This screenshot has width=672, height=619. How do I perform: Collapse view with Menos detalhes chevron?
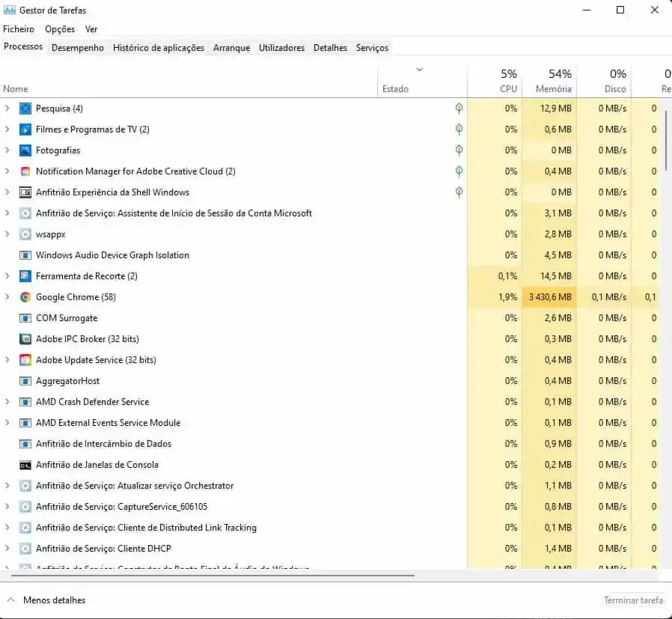tap(11, 600)
